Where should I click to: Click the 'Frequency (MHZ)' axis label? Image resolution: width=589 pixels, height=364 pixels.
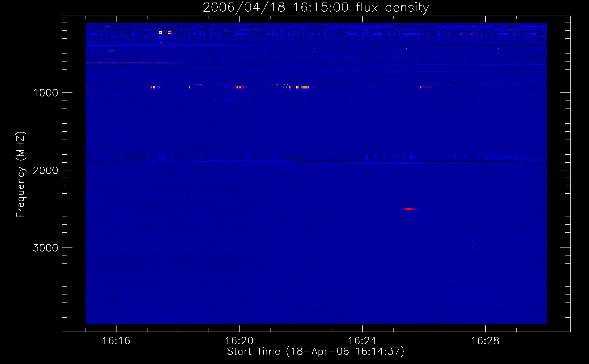click(x=21, y=175)
